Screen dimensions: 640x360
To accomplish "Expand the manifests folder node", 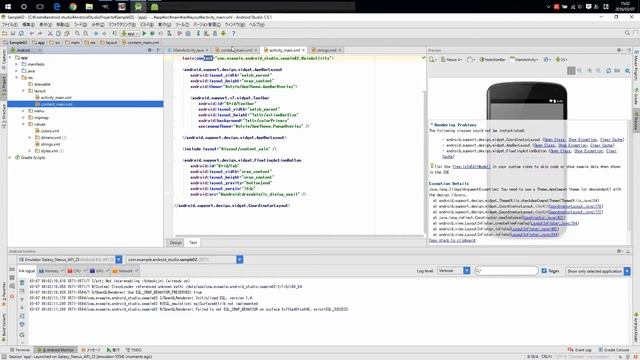I will point(17,64).
